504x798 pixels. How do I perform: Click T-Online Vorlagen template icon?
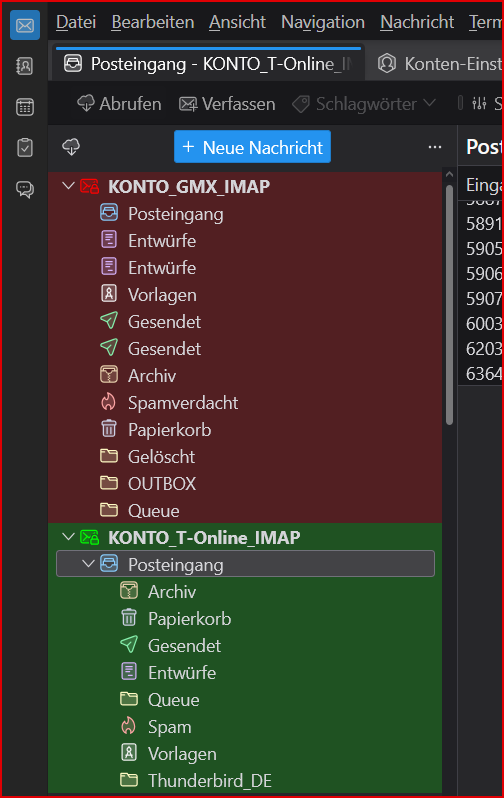[x=129, y=752]
